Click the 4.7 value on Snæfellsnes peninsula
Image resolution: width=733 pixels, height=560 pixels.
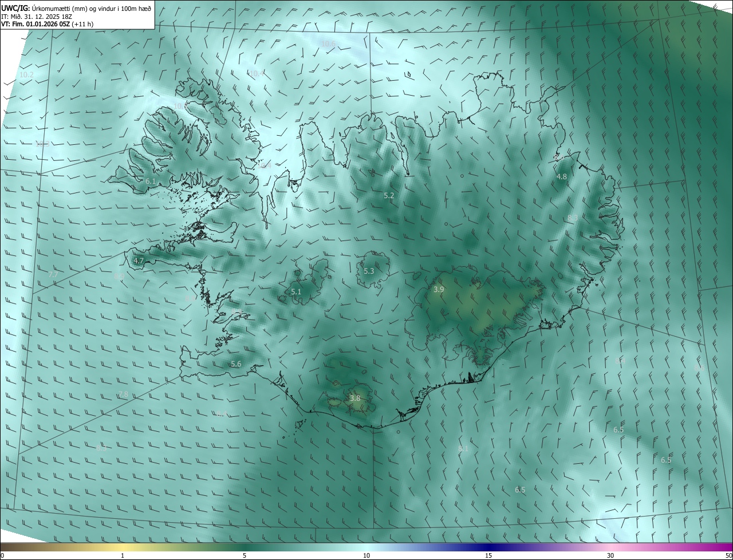(138, 261)
